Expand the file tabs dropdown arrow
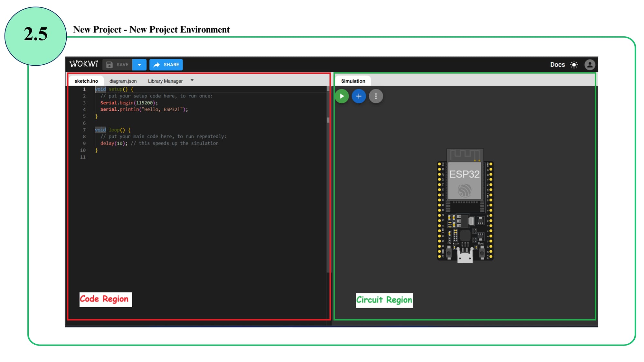Viewport: 644px width, 362px height. click(x=192, y=80)
